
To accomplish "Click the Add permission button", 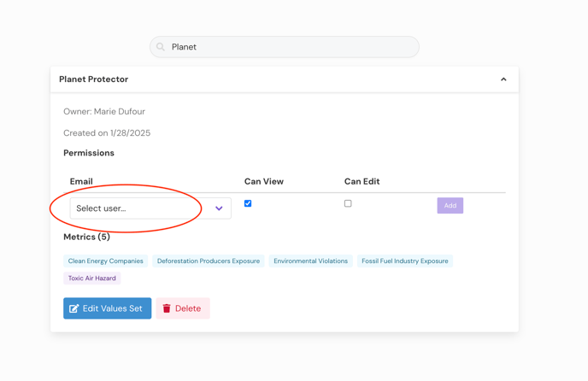I will (450, 206).
